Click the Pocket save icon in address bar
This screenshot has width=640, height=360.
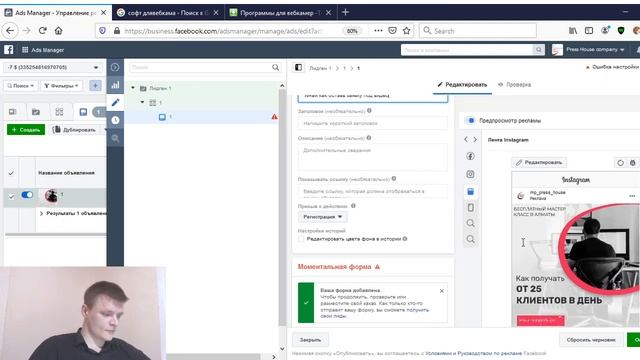(392, 31)
